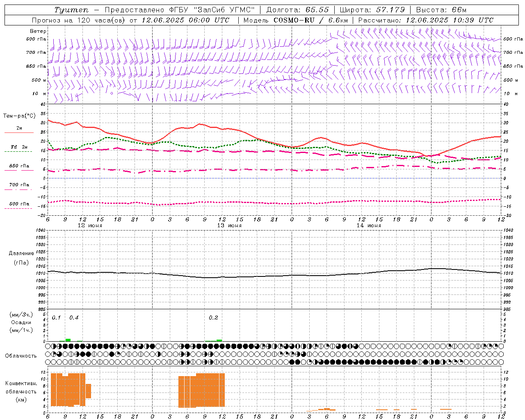Click the (мм/1ч.) precipitation unit label

coord(21,330)
